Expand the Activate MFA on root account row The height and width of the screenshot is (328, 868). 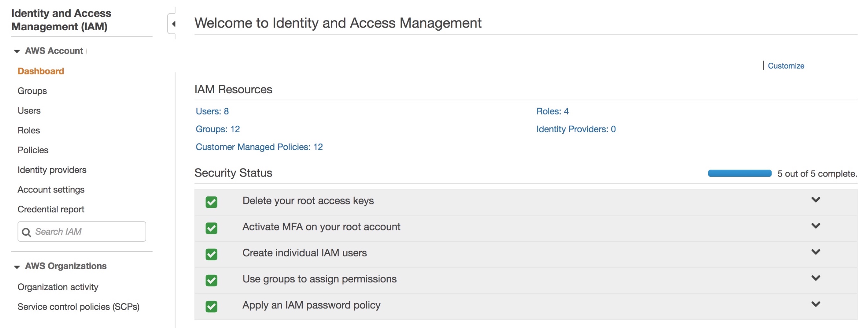pos(816,226)
